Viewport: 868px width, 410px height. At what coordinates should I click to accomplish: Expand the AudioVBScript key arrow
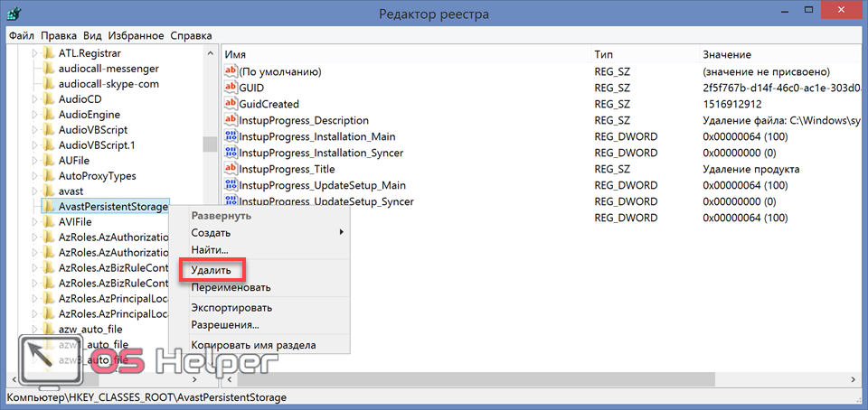(x=34, y=130)
